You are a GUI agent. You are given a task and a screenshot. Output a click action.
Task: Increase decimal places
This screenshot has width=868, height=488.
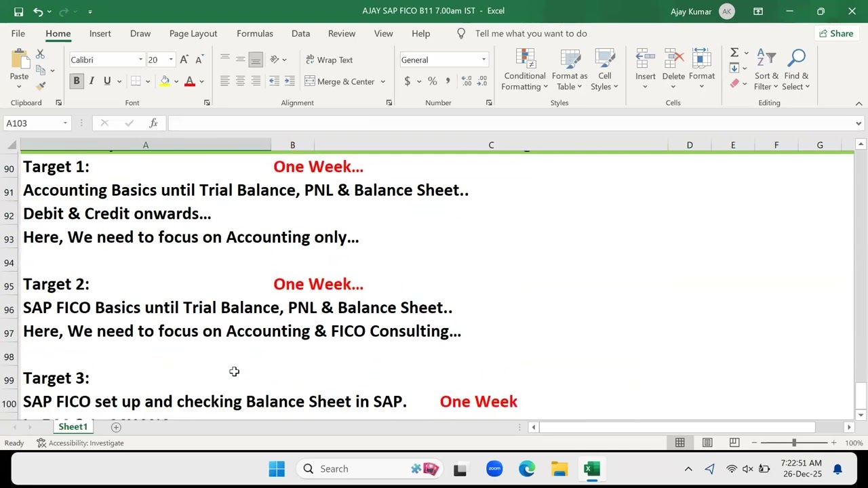click(x=467, y=81)
